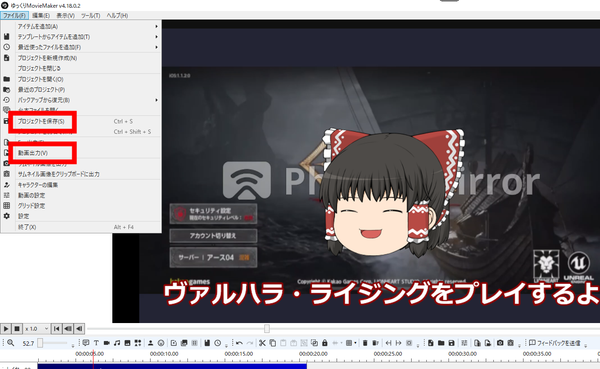This screenshot has height=369, width=600.
Task: Click the timeline zoom slider handle
Action: click(40, 343)
